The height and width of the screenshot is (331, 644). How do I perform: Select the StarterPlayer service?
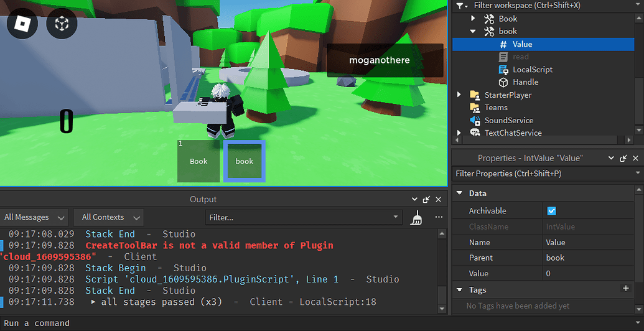pyautogui.click(x=508, y=95)
